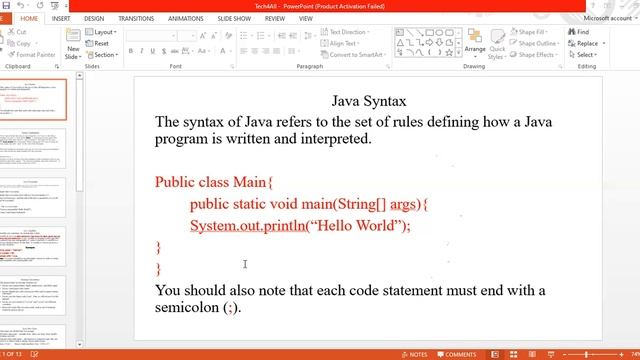The width and height of the screenshot is (640, 360).
Task: Toggle Strikethrough formatting
Action: pos(175,51)
